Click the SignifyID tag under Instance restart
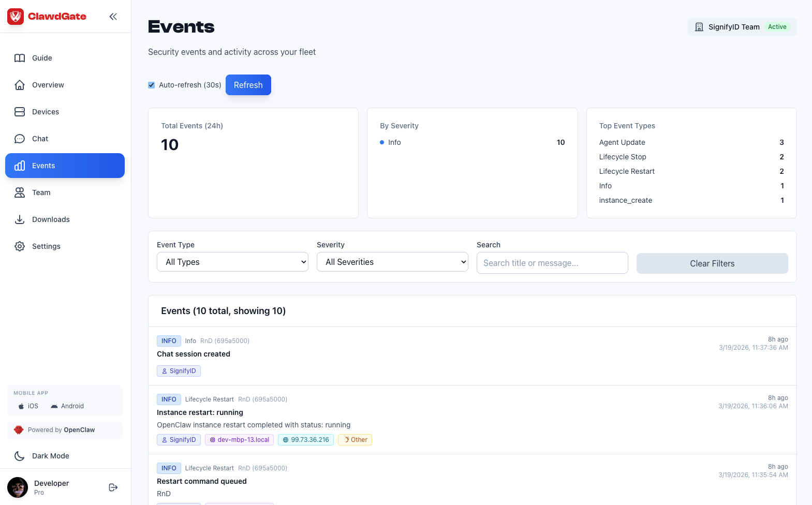Screen dimensions: 812x505 pyautogui.click(x=179, y=440)
